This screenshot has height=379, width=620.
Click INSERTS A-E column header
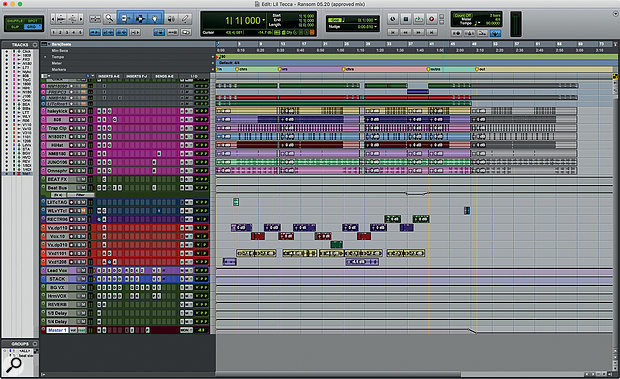(109, 76)
